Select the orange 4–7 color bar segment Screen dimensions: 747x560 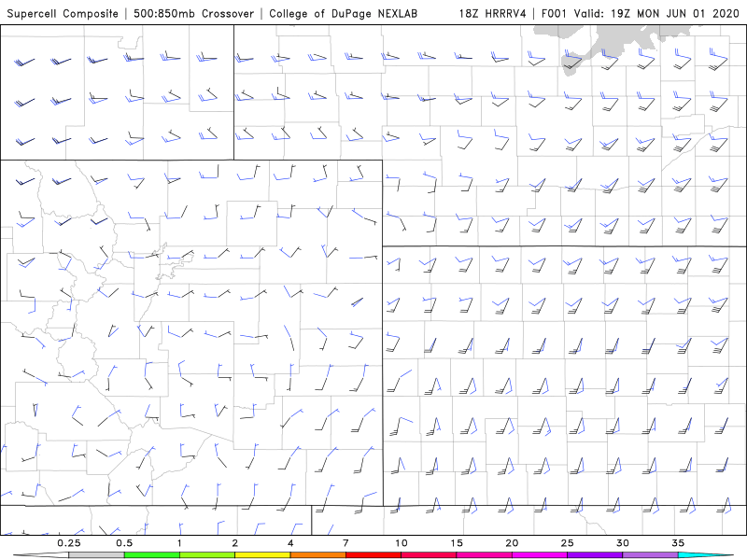point(317,555)
